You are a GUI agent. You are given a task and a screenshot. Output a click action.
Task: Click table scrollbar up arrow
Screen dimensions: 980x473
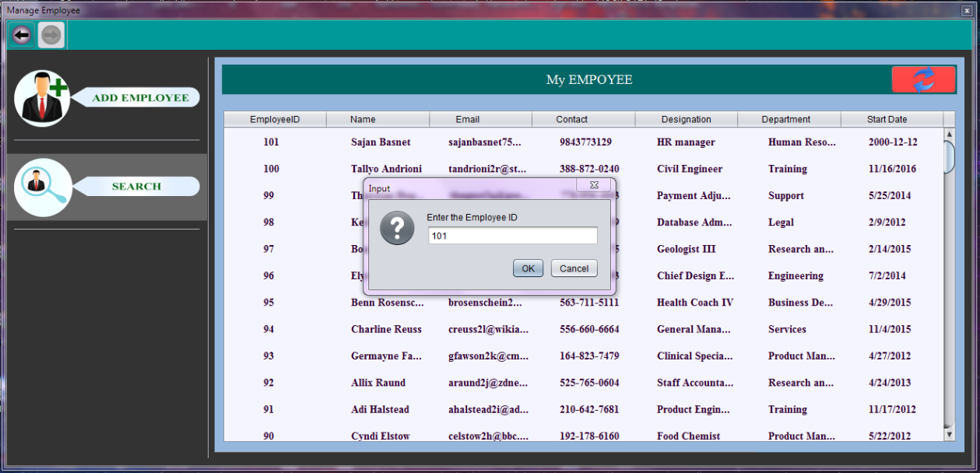[949, 134]
